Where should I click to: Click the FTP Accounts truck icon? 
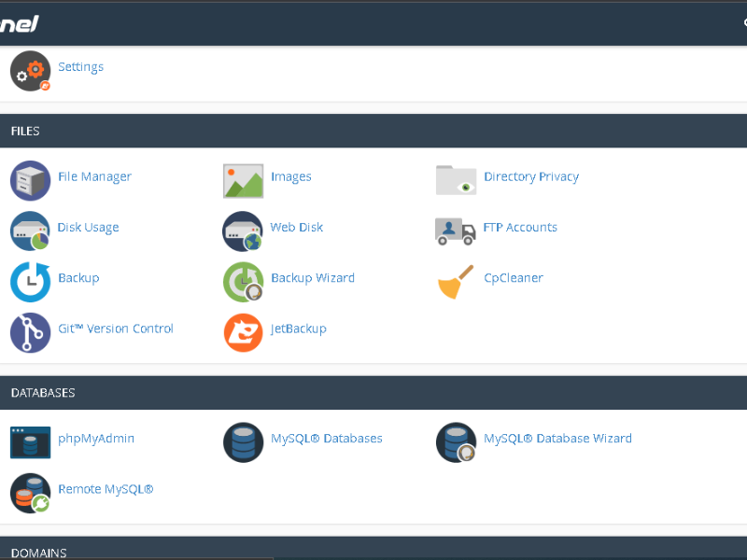click(x=456, y=231)
